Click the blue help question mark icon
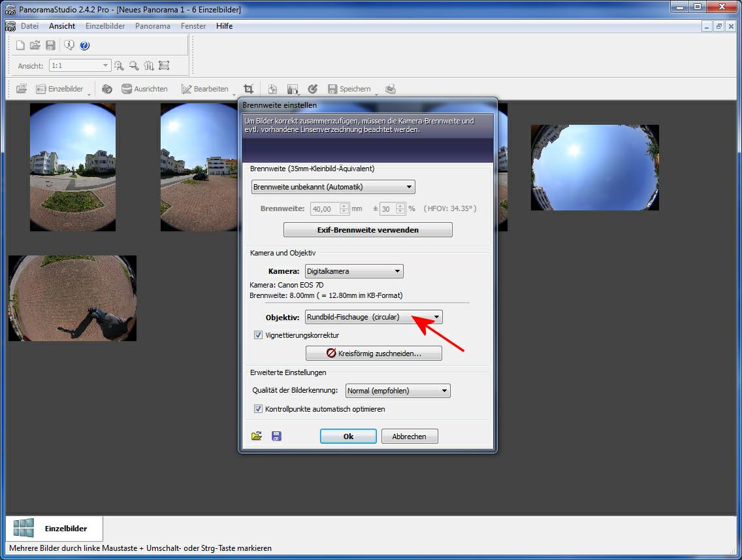 [x=85, y=46]
